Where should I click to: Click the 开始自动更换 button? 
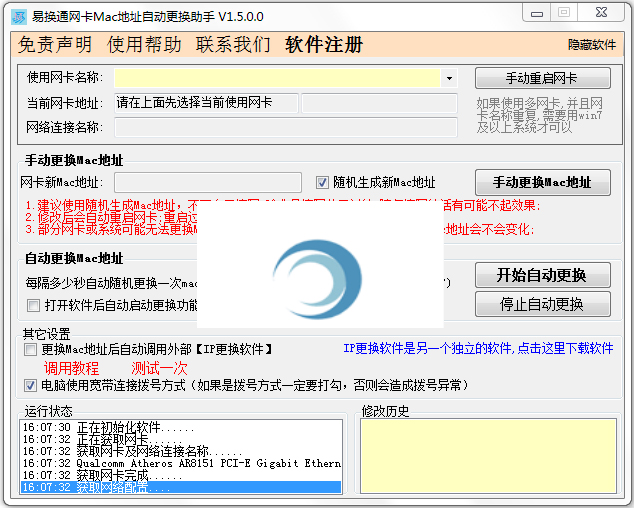coord(543,275)
